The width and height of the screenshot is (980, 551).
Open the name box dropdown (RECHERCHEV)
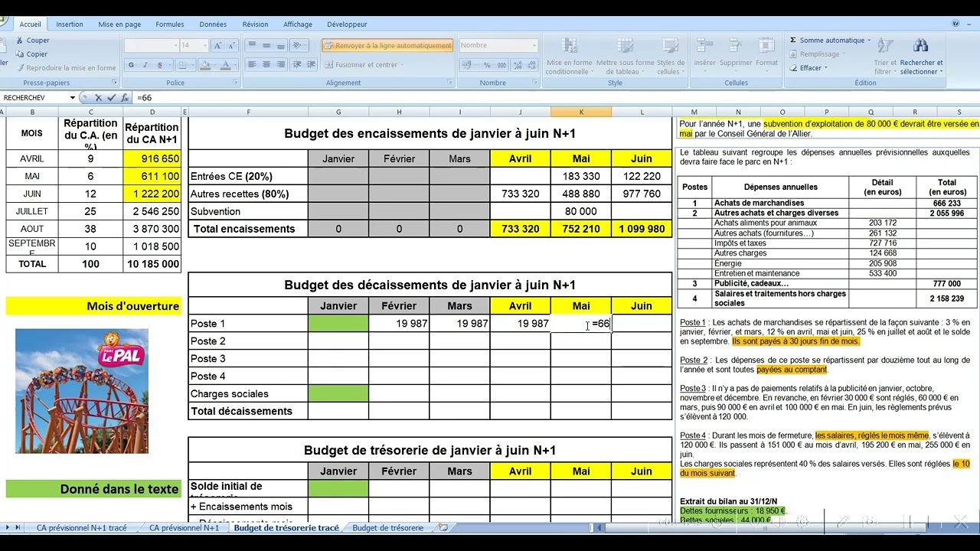point(73,98)
